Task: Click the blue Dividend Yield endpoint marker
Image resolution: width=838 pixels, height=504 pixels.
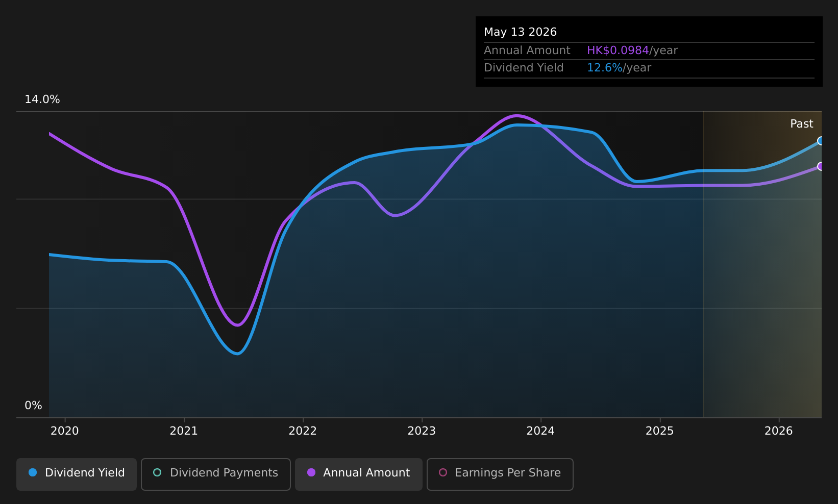Action: pos(821,141)
